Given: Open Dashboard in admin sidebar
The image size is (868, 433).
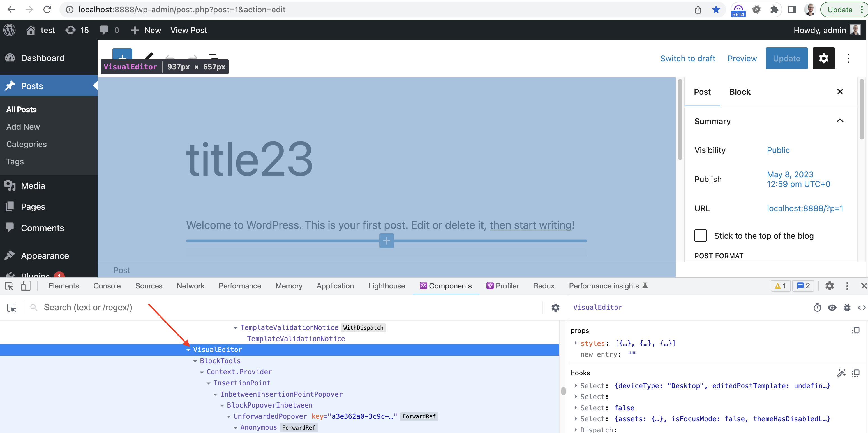Looking at the screenshot, I should click(x=42, y=58).
